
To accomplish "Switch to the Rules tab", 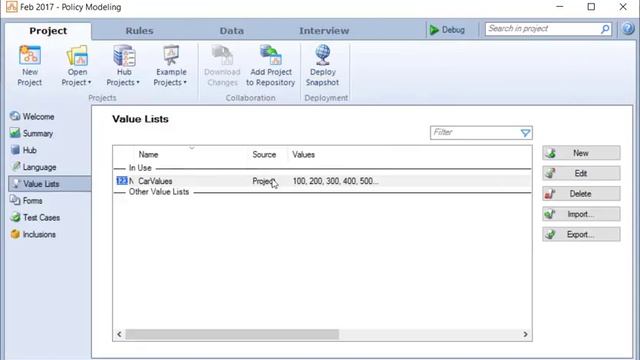I will (x=140, y=31).
